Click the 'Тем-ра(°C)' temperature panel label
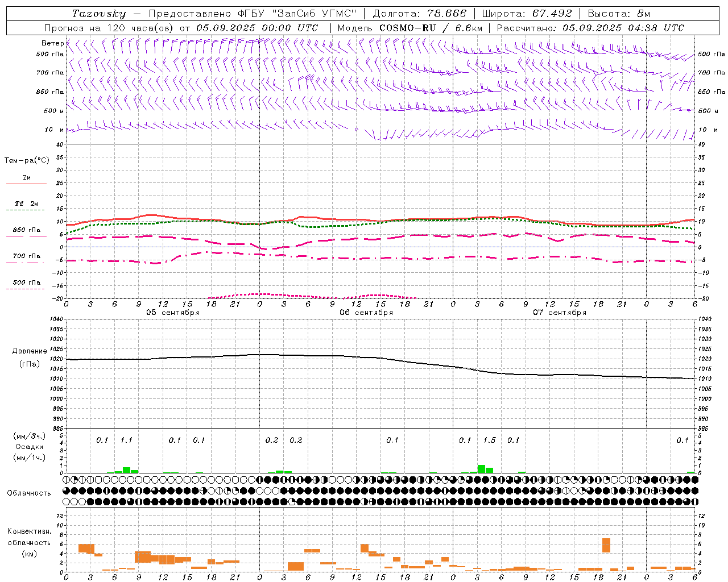This screenshot has width=728, height=582. (27, 161)
